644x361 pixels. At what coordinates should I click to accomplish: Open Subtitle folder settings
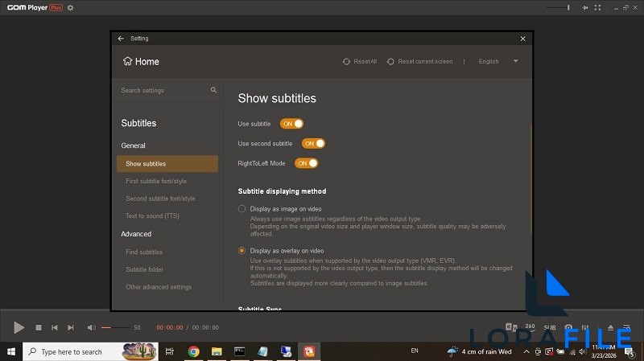[145, 269]
